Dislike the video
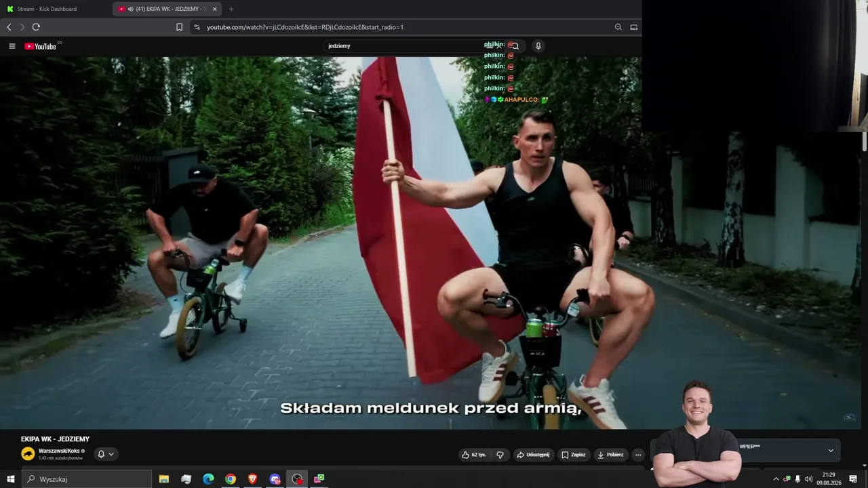 (x=500, y=455)
